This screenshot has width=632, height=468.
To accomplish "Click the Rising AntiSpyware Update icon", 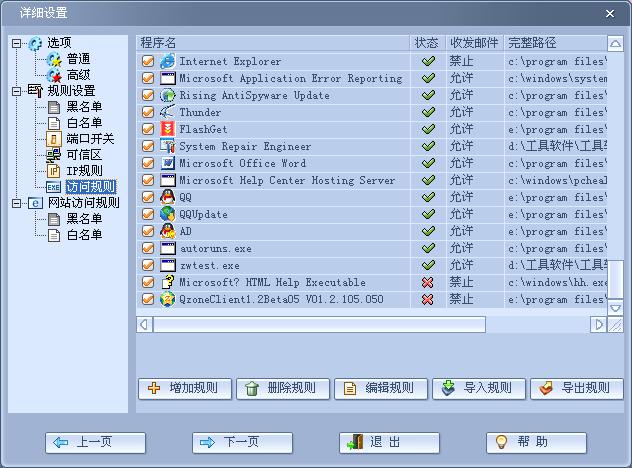I will click(168, 95).
